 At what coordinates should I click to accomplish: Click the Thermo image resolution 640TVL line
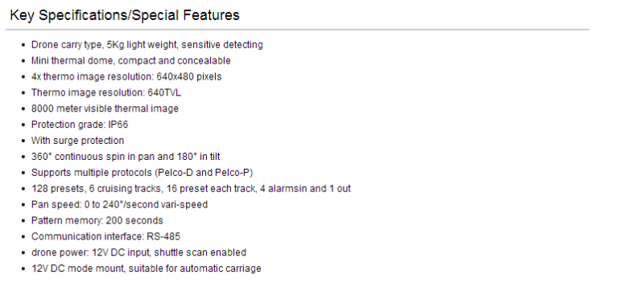coord(106,92)
